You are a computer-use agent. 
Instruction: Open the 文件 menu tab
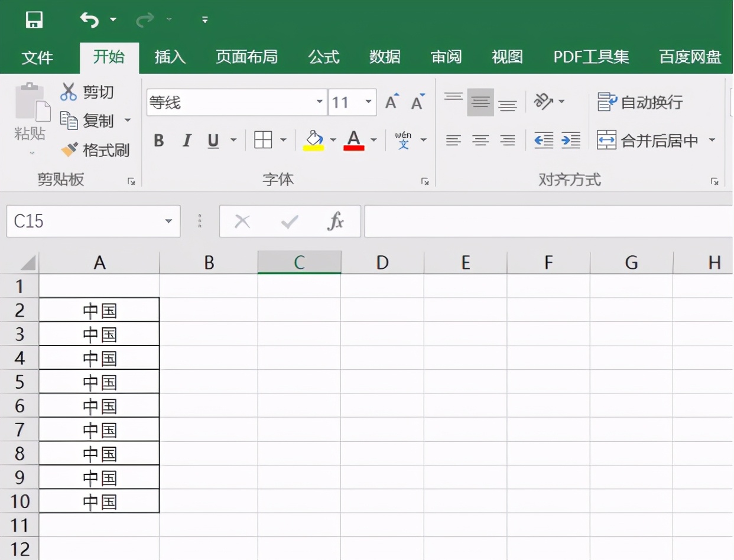[37, 57]
